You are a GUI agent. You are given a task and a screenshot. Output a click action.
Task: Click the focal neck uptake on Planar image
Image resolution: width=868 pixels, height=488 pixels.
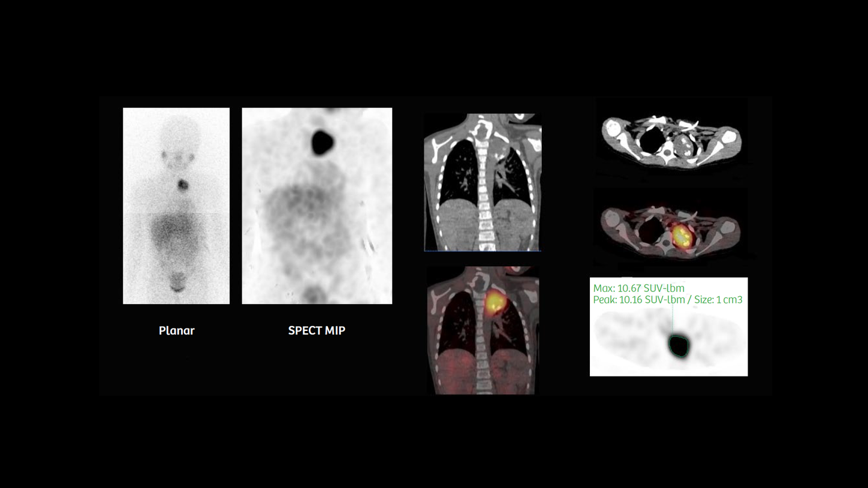point(182,185)
